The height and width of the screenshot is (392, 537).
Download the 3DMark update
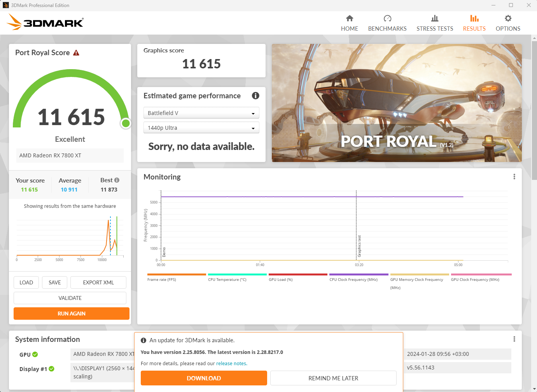coord(204,378)
